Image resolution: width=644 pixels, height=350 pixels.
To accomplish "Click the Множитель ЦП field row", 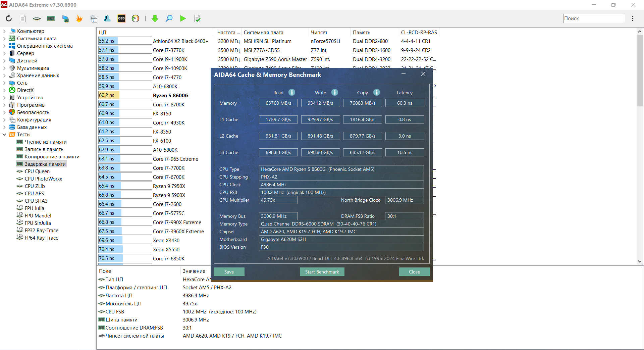I will coord(148,304).
